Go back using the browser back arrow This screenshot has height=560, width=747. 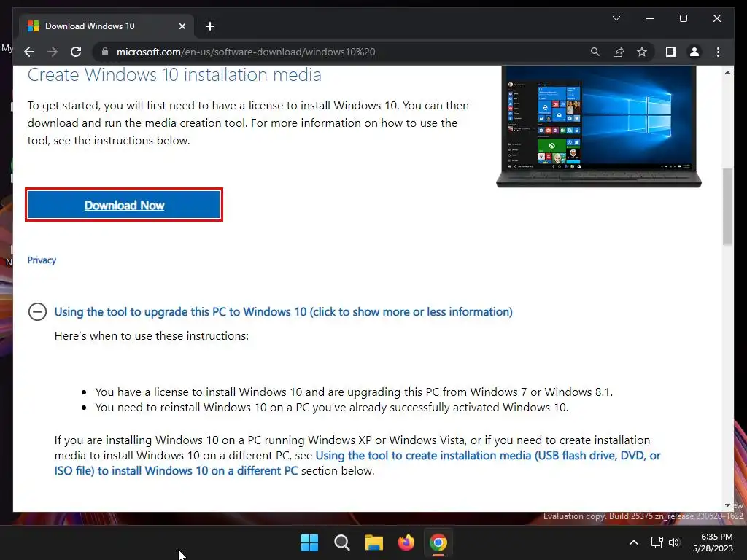point(29,52)
